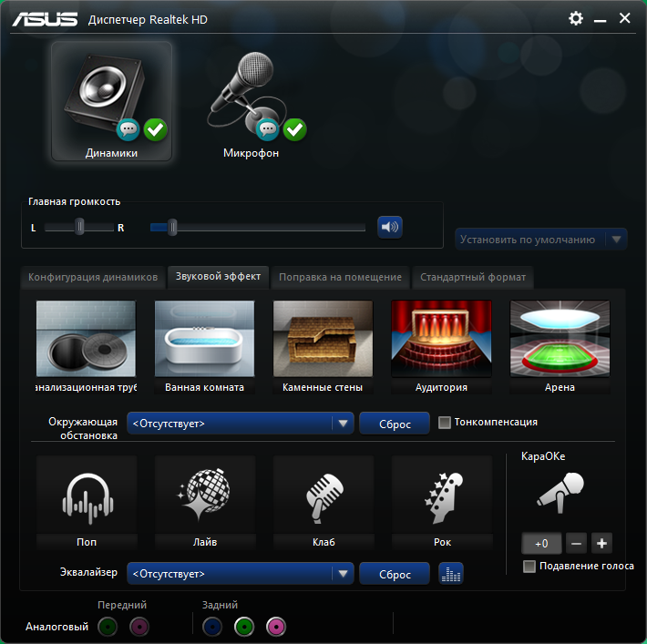Open the Эквалайзер preset dropdown
This screenshot has width=647, height=644.
(241, 574)
